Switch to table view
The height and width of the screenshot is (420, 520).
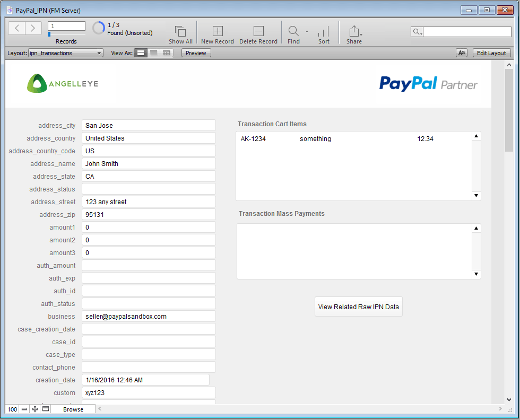click(x=166, y=52)
